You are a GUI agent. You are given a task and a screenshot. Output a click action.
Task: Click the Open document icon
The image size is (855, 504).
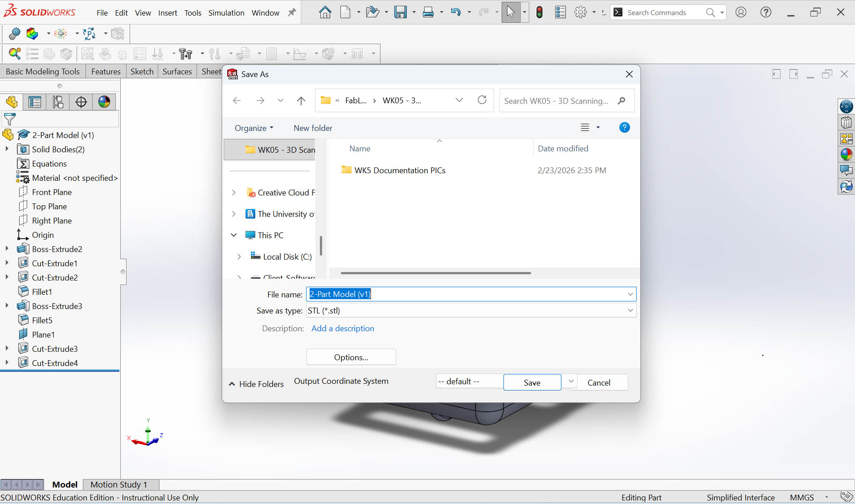pyautogui.click(x=372, y=12)
